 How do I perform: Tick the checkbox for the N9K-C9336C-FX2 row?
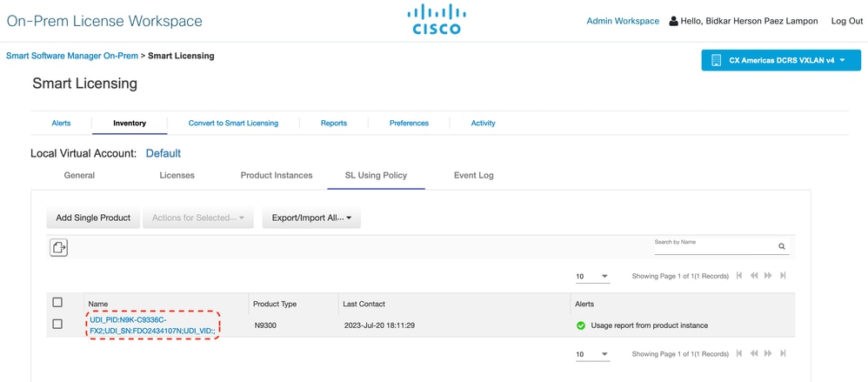[x=57, y=324]
